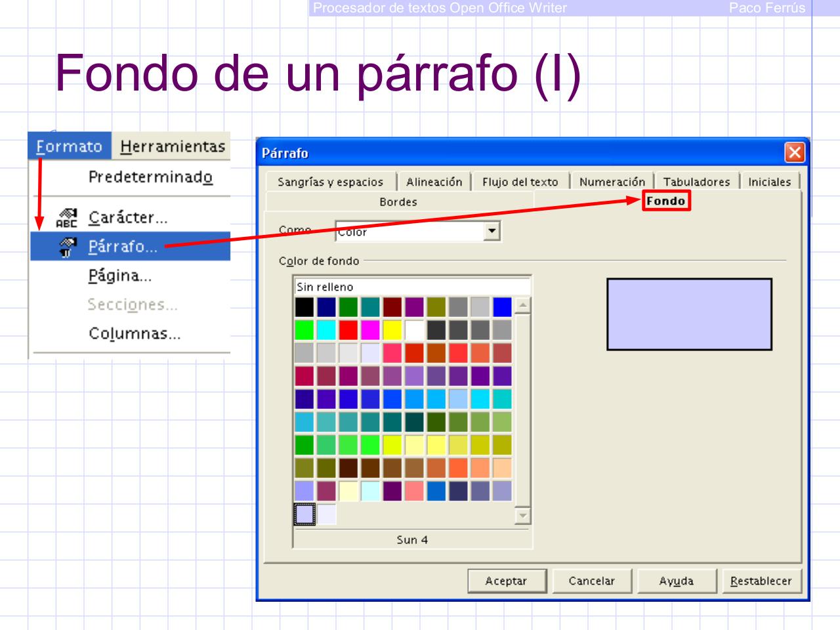Open the "Como" dropdown showing Color
Screen dimensions: 840x630
coord(492,232)
